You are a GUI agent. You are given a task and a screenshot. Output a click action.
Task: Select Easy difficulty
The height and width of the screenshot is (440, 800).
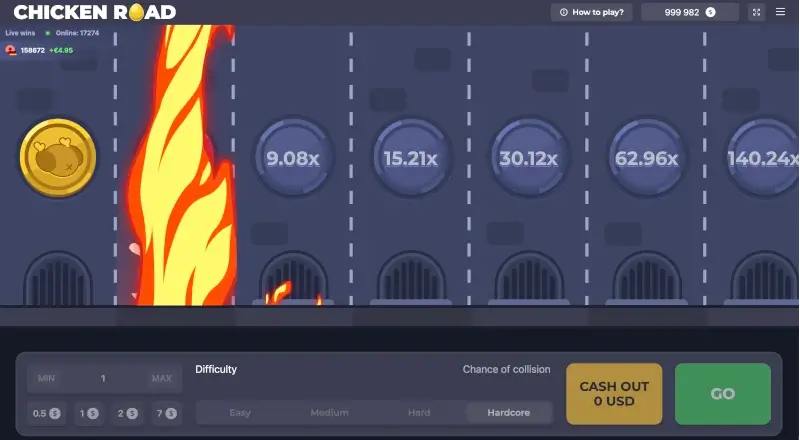pyautogui.click(x=240, y=412)
